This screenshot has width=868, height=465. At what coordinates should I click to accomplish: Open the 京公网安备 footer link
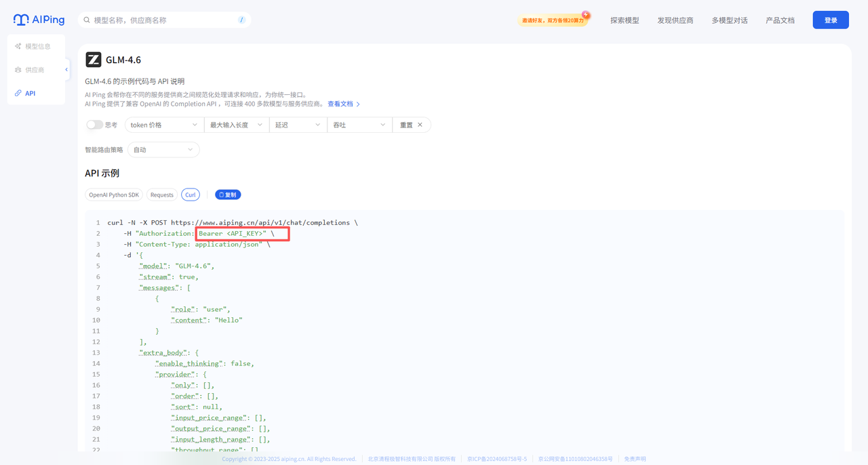pos(575,459)
